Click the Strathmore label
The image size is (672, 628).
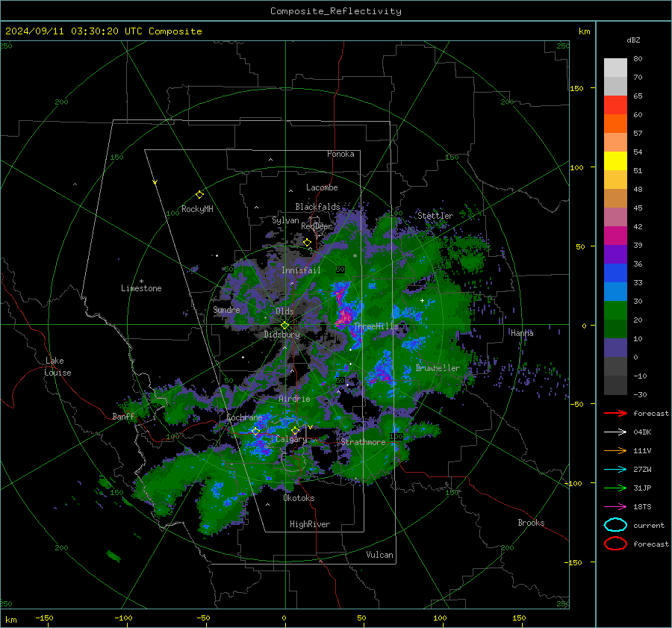point(363,441)
